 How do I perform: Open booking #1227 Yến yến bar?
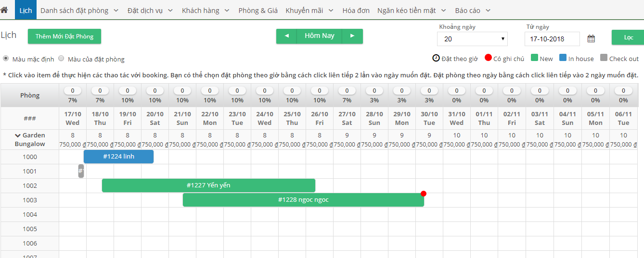tap(208, 185)
